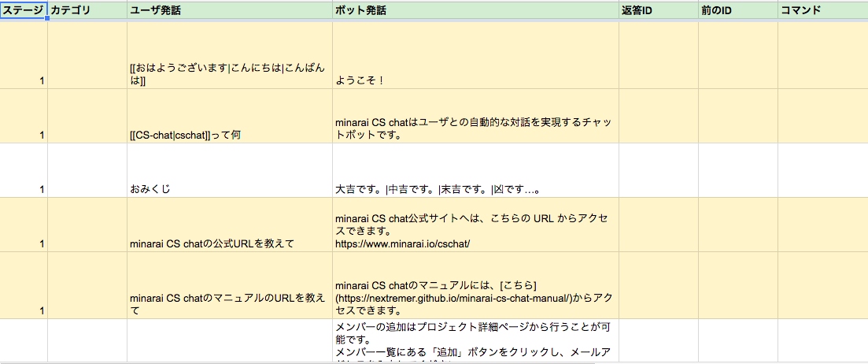Click the 公式URLを教えて user utterance cell
The width and height of the screenshot is (868, 364).
point(230,225)
